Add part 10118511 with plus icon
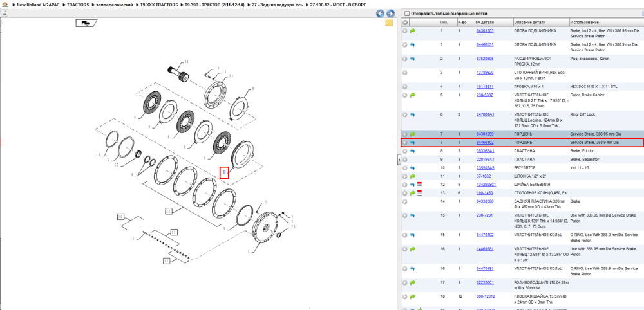Image resolution: width=644 pixels, height=310 pixels. [405, 87]
